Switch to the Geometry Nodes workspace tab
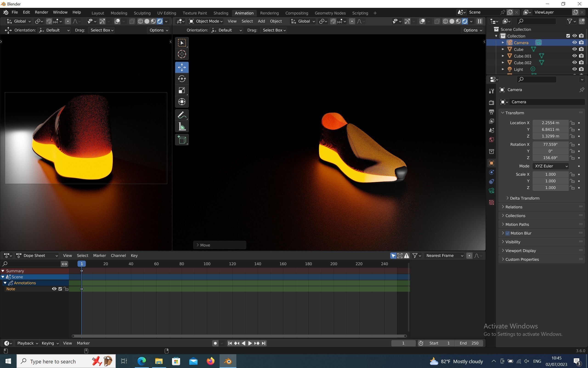 pos(330,13)
